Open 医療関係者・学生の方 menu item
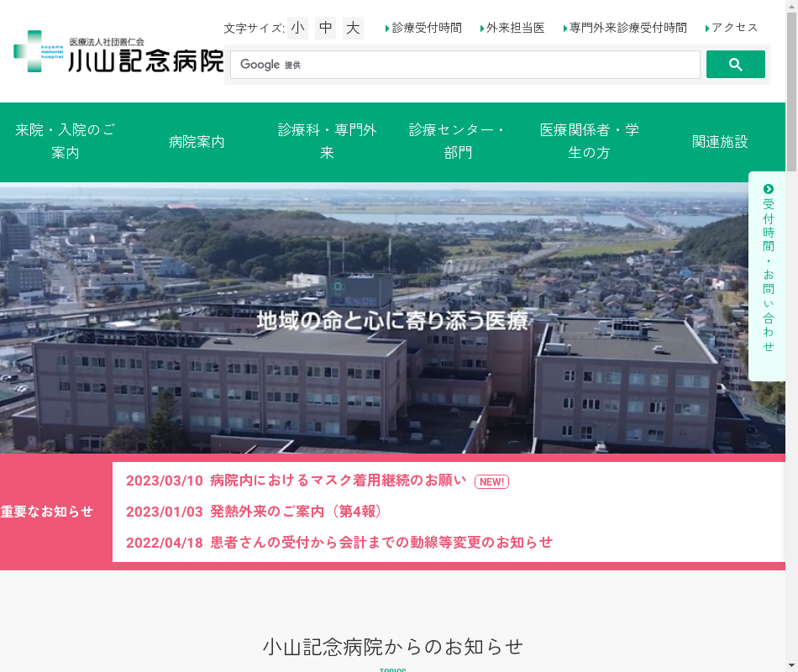The height and width of the screenshot is (672, 798). (589, 142)
